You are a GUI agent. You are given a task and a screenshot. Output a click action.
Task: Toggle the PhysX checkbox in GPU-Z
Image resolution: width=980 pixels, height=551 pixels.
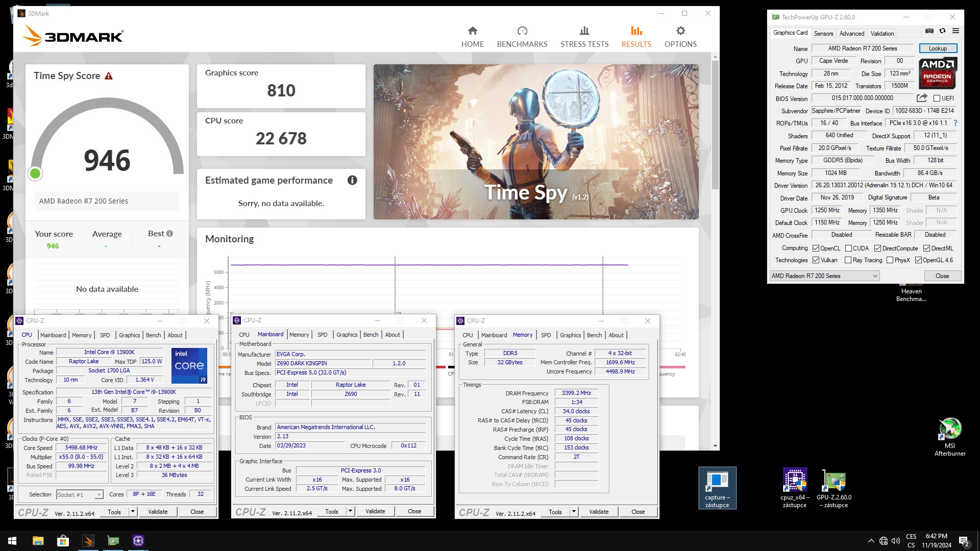click(890, 260)
